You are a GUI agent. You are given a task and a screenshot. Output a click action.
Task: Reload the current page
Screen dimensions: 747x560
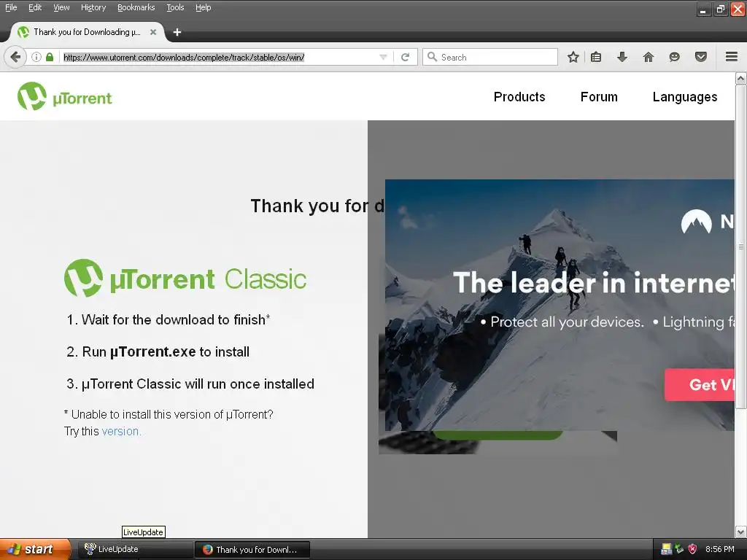[x=405, y=57]
